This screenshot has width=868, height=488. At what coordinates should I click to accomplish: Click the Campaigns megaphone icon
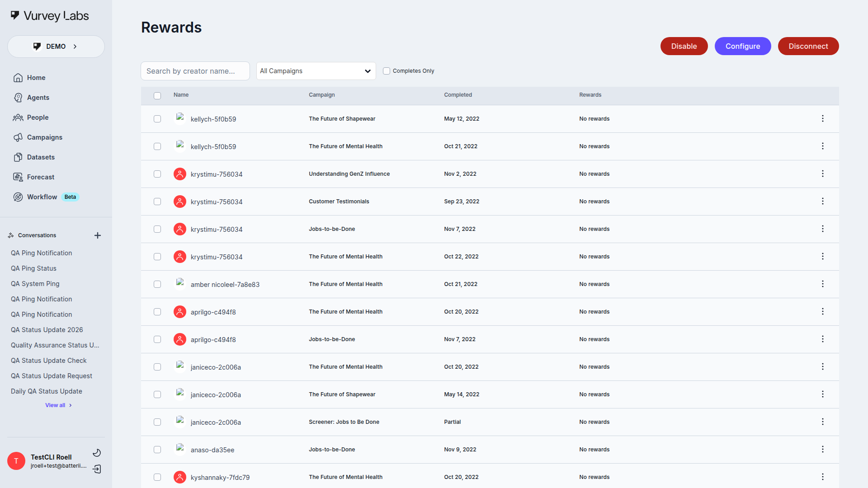coord(18,137)
